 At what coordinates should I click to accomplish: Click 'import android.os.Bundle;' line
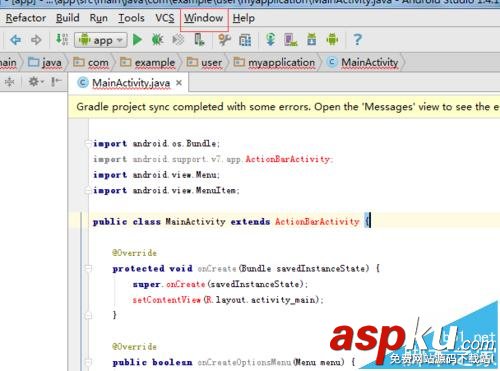156,144
